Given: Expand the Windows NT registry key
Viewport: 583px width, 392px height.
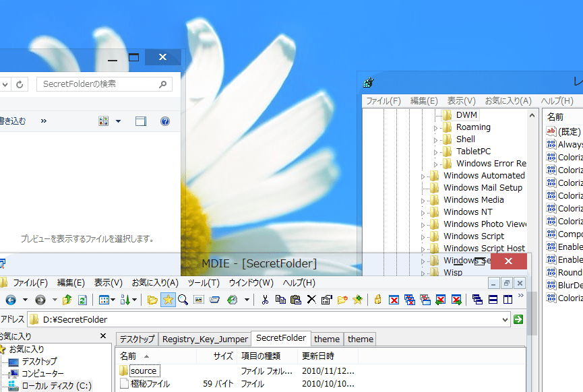Looking at the screenshot, I should point(423,213).
